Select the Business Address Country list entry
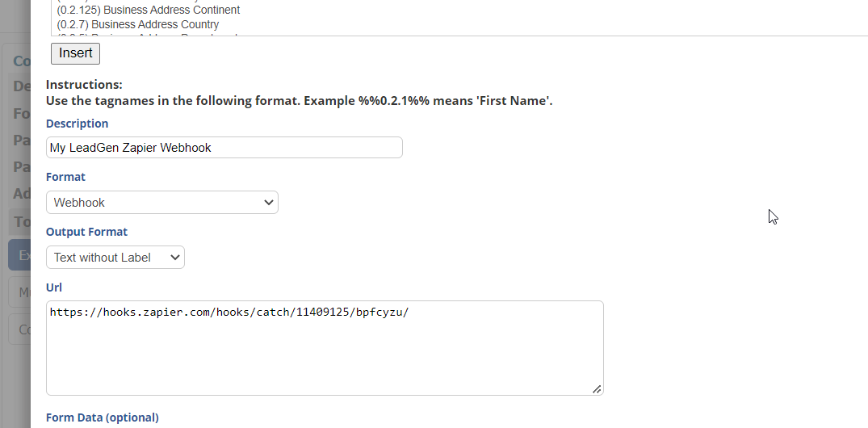Viewport: 868px width, 428px height. point(138,25)
